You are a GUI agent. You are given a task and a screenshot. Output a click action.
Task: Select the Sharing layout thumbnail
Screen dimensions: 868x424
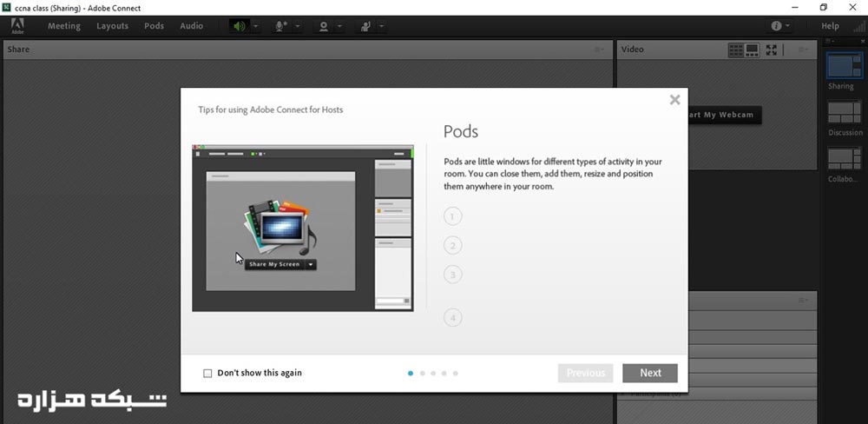pyautogui.click(x=844, y=66)
